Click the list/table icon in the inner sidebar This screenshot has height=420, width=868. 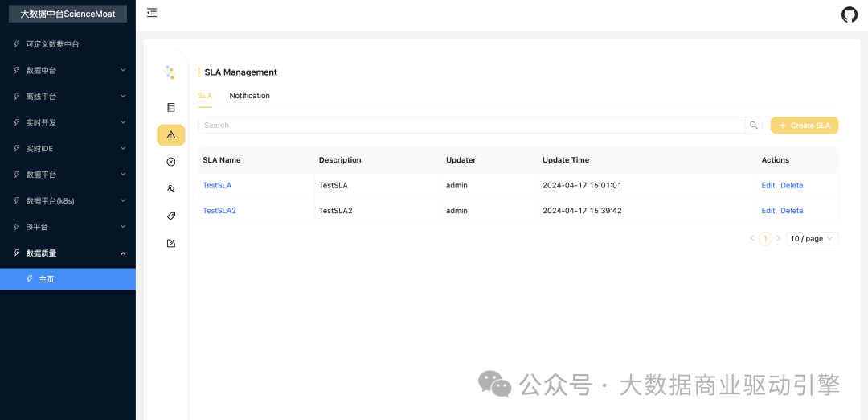[170, 107]
